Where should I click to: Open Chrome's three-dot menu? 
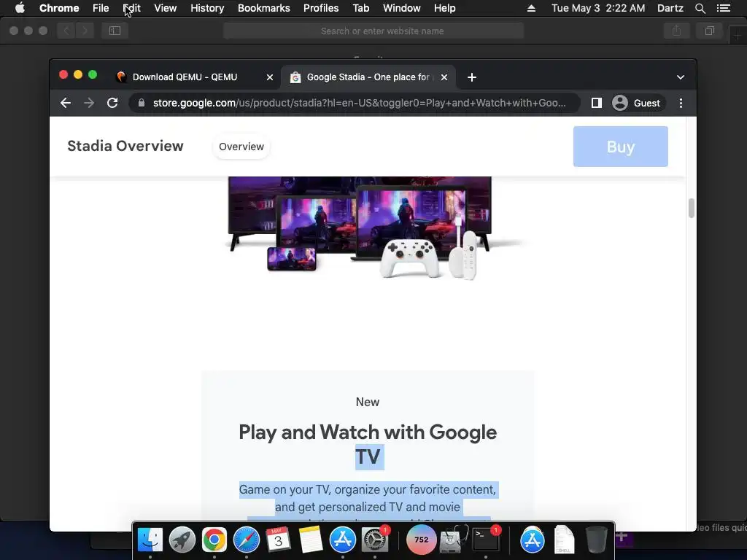681,103
